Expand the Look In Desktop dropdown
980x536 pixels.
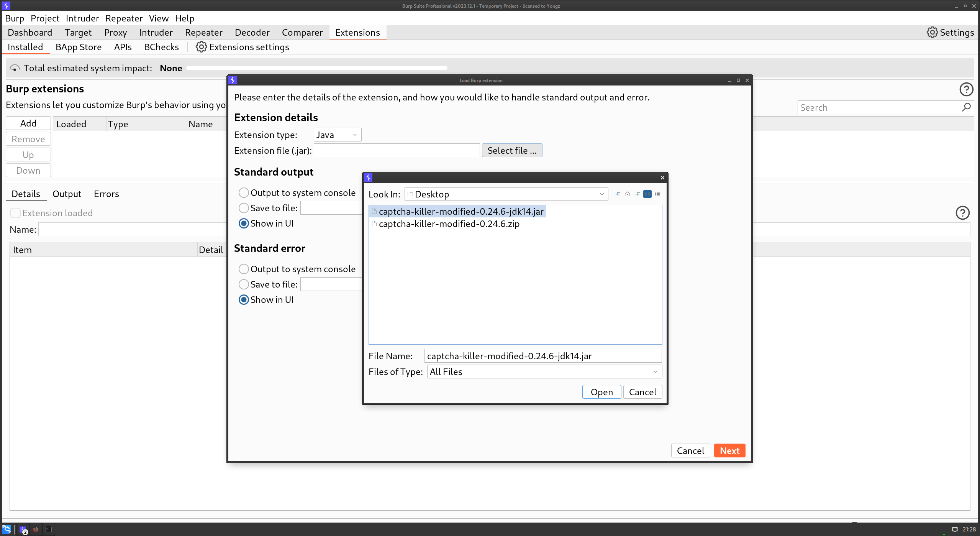click(x=506, y=194)
